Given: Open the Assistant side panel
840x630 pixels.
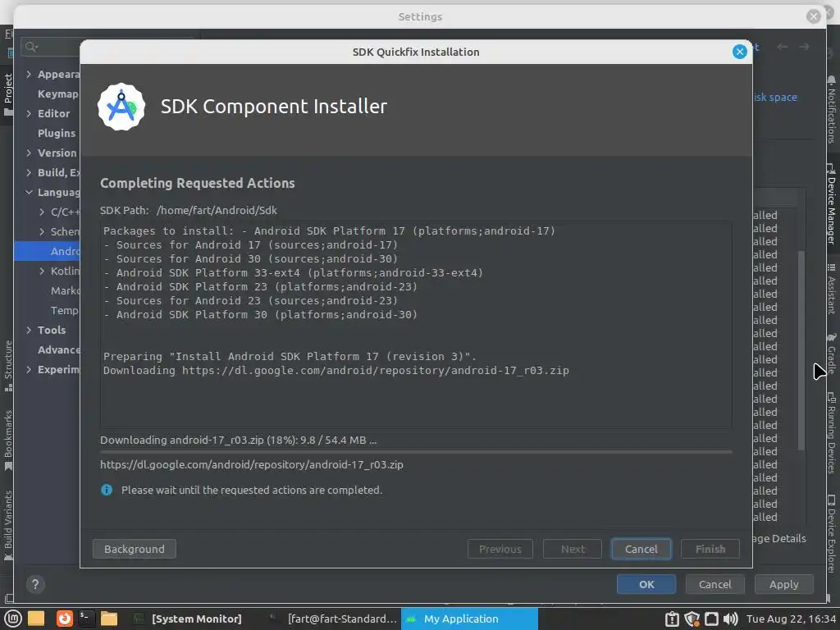Looking at the screenshot, I should coord(831,289).
